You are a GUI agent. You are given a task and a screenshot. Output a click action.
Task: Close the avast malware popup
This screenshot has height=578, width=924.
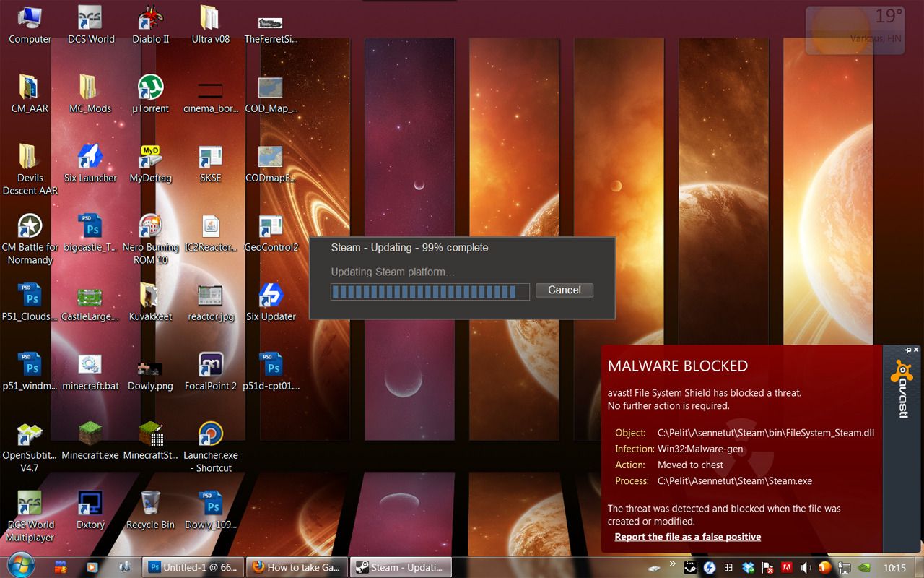916,350
